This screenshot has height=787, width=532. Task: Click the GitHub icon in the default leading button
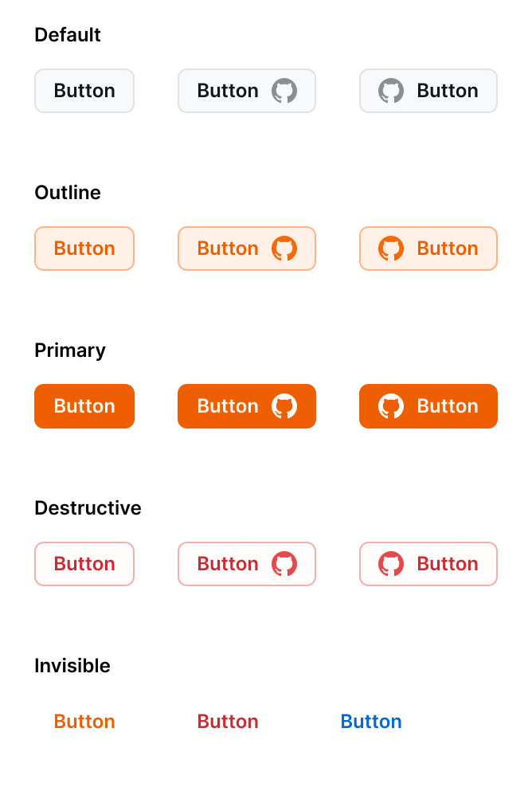click(391, 91)
